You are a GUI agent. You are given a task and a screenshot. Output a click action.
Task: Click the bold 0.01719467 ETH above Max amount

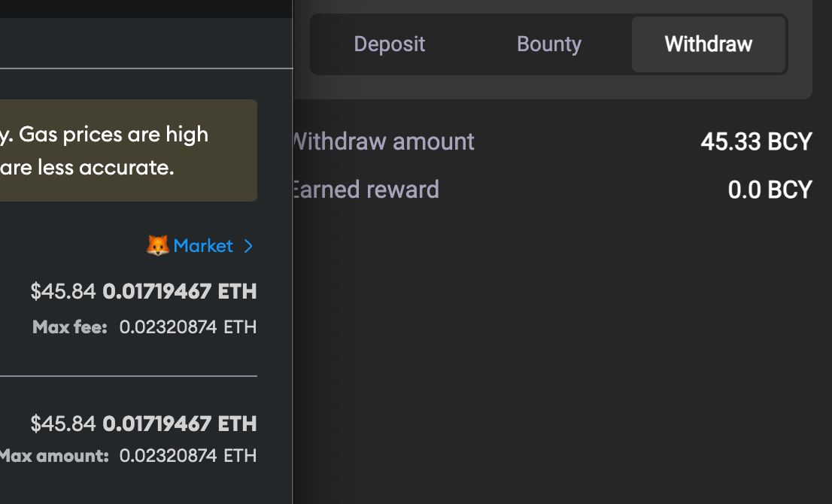click(179, 424)
